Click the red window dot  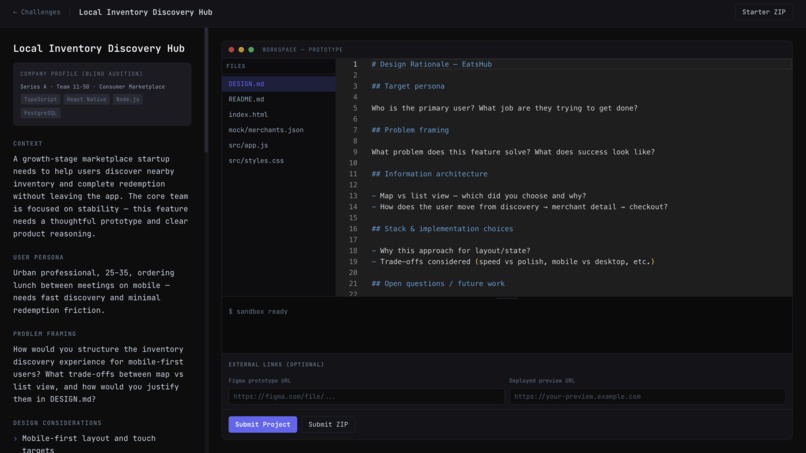[x=231, y=50]
